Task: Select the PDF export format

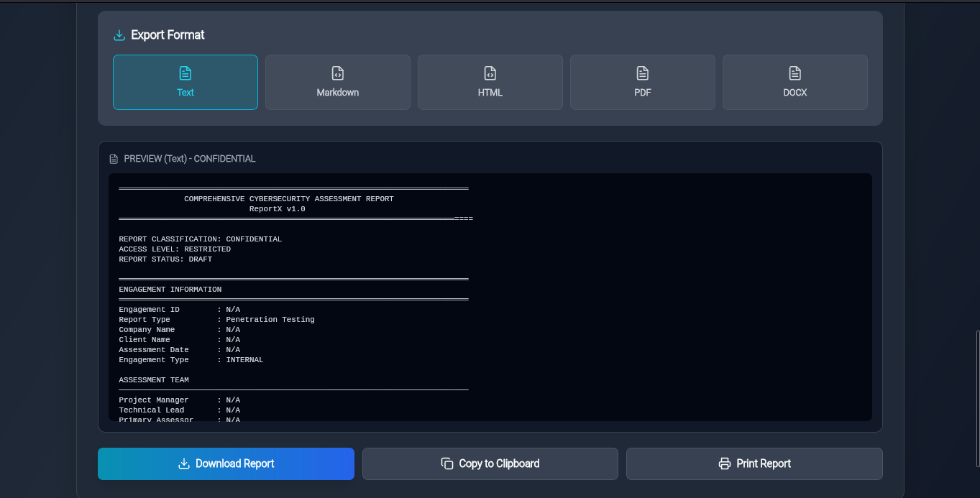Action: point(642,82)
